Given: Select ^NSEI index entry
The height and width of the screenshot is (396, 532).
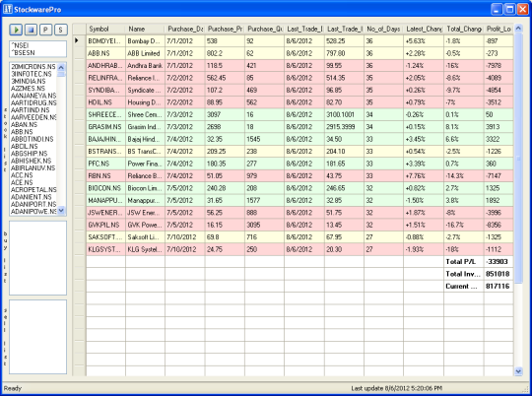Looking at the screenshot, I should coord(21,45).
